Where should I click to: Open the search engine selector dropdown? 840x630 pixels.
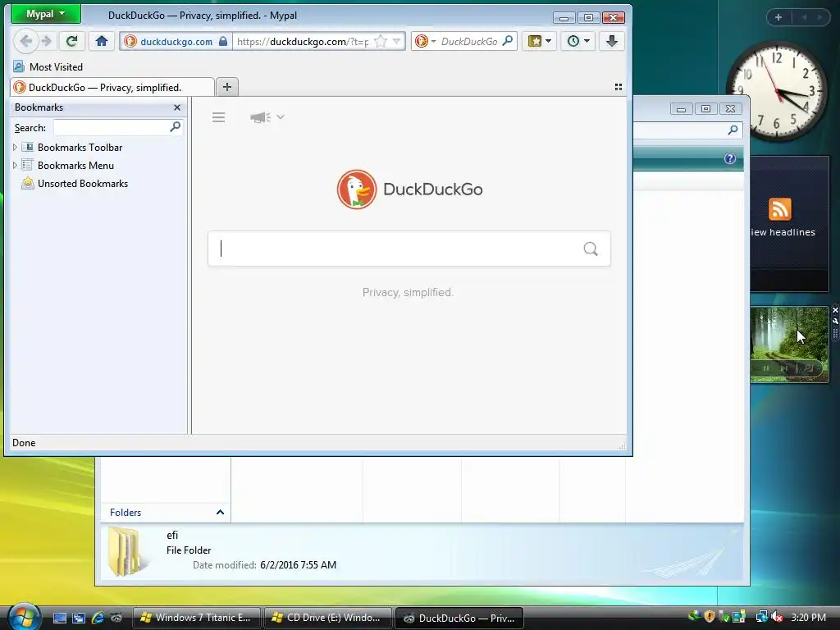coord(426,41)
